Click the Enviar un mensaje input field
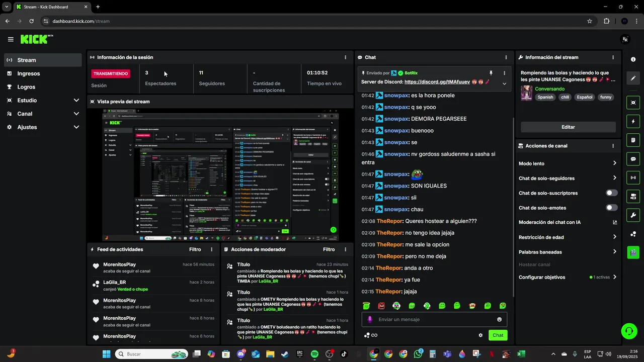 pyautogui.click(x=434, y=319)
